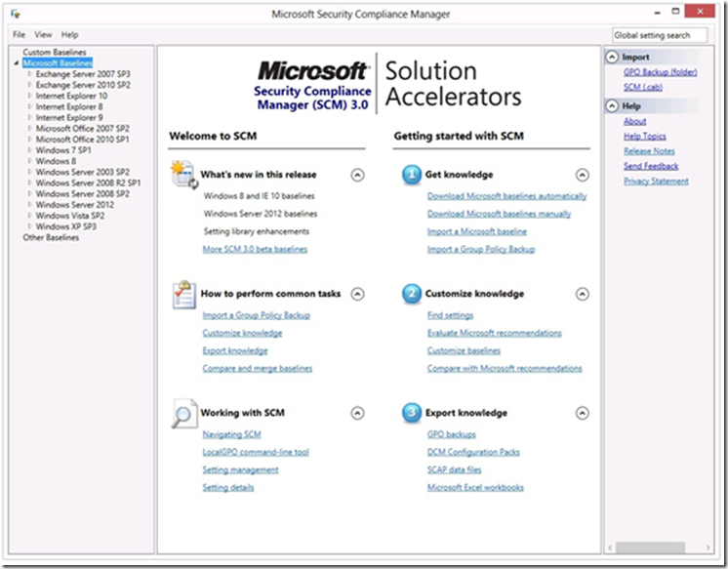Viewport: 728px width, 569px height.
Task: Open SCAP data files link
Action: (x=454, y=469)
